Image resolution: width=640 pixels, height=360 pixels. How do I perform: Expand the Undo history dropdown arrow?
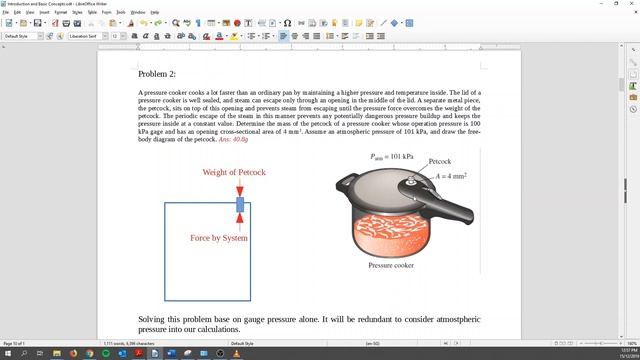(x=151, y=23)
